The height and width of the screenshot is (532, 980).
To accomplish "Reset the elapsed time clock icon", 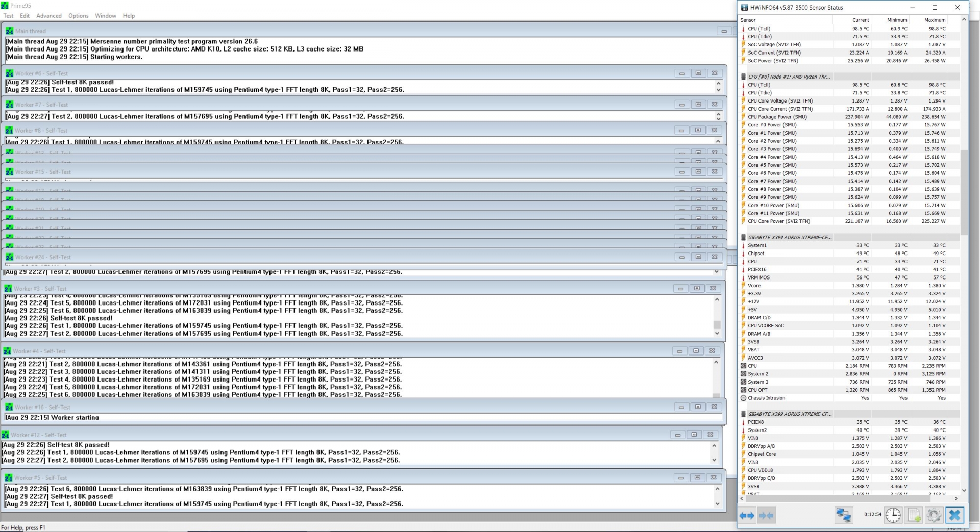I will [x=893, y=515].
